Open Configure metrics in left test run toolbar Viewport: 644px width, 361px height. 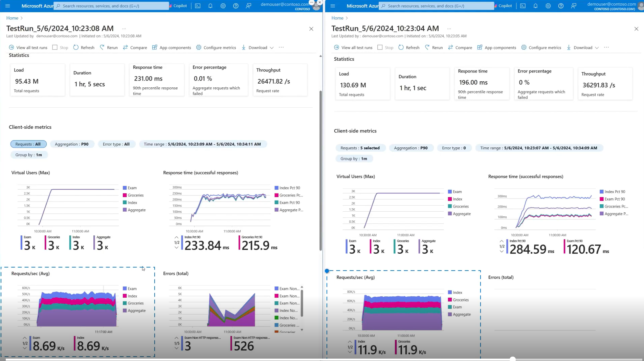click(x=216, y=47)
